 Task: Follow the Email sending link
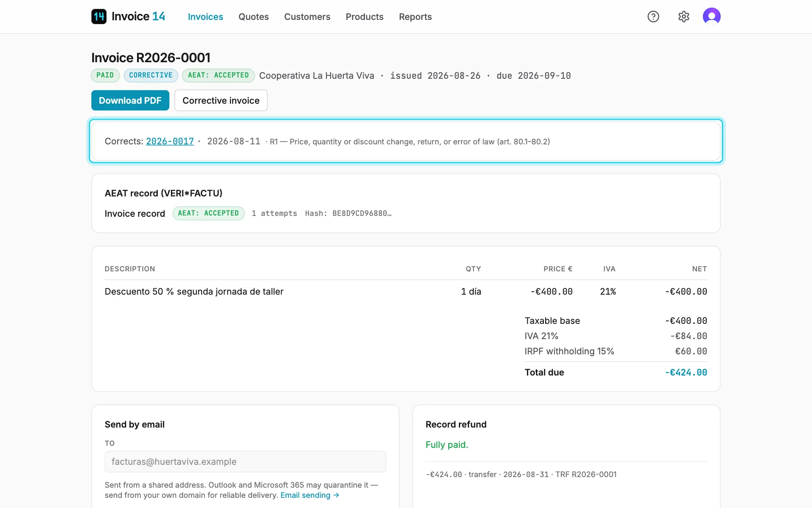(310, 495)
